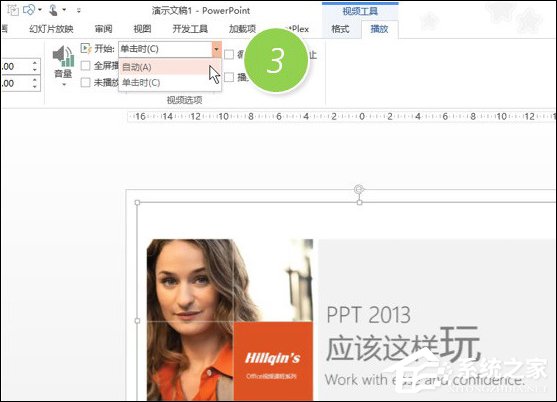557x402 pixels.
Task: Open the 幻灯片放映 ribbon tab
Action: [x=51, y=29]
